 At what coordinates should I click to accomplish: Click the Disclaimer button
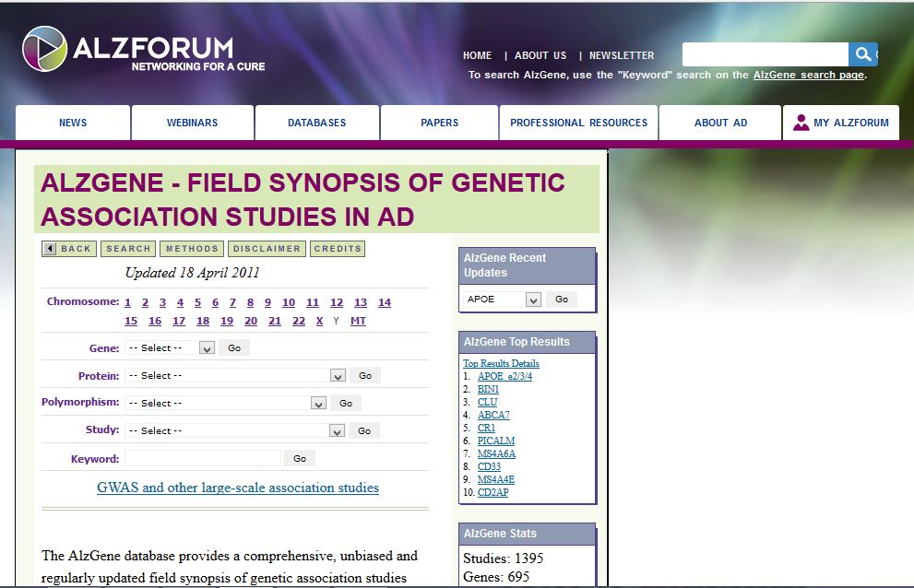[x=267, y=249]
